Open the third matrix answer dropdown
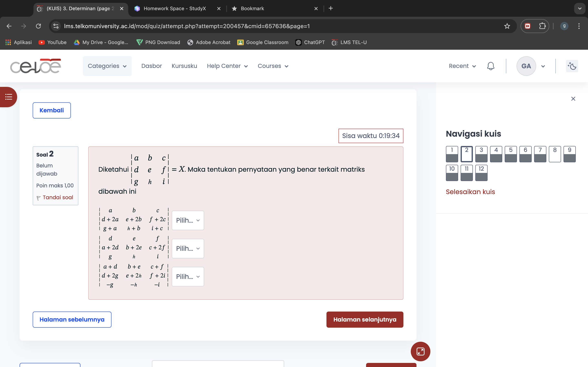 pos(188,276)
